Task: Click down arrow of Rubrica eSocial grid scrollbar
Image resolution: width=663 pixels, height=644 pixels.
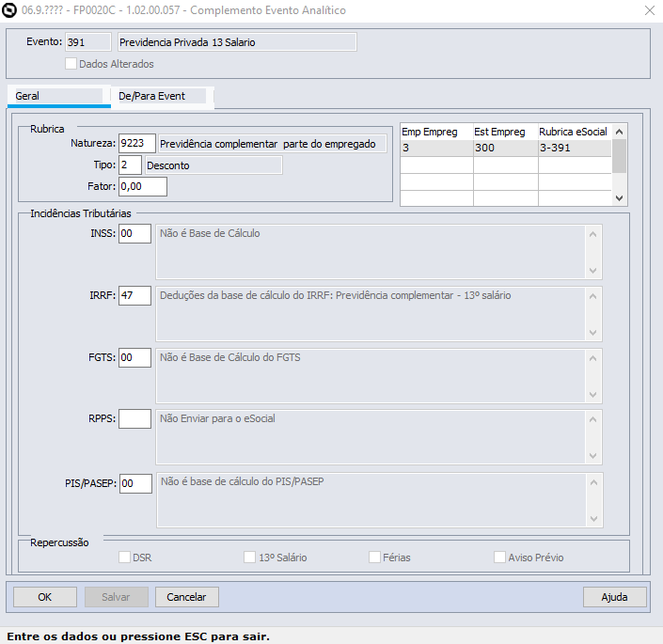Action: pyautogui.click(x=620, y=197)
